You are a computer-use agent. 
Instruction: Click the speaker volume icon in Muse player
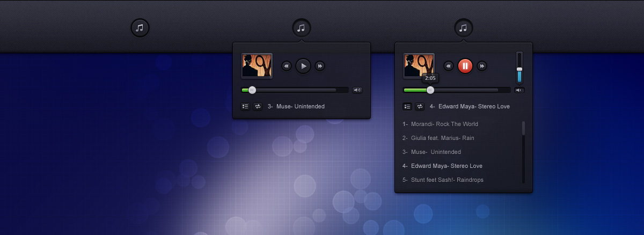[357, 90]
